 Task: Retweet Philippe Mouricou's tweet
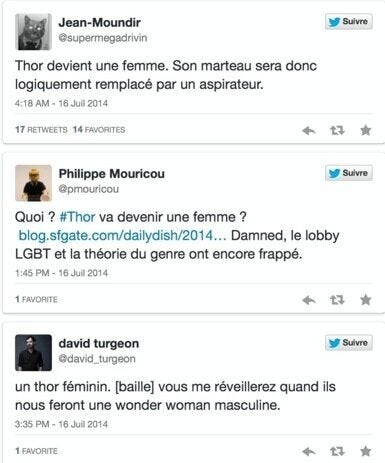tap(337, 300)
